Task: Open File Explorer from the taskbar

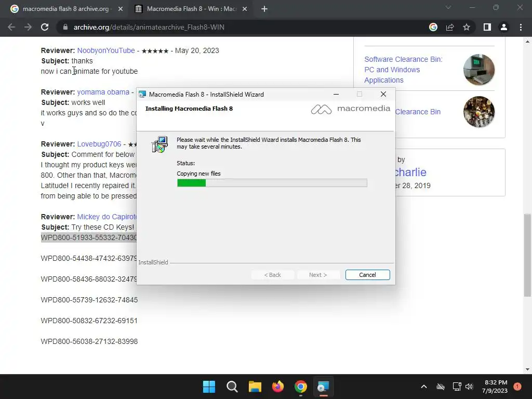Action: [255, 387]
